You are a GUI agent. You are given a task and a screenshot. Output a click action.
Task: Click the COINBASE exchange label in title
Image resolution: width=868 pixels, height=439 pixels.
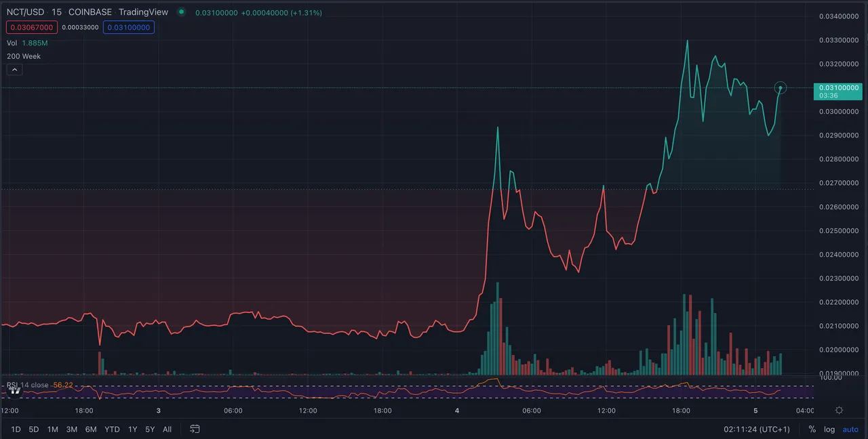90,12
